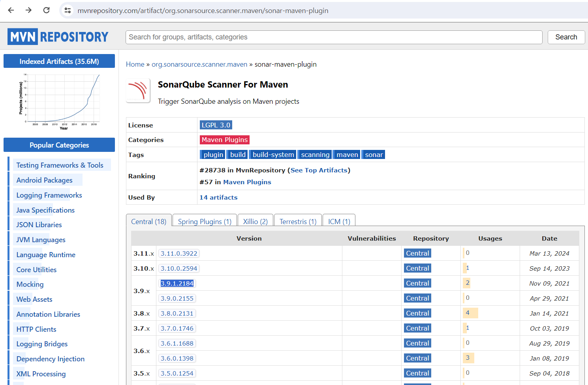
Task: Click usages count 4 for version 3.8.0.2131
Action: tap(468, 313)
